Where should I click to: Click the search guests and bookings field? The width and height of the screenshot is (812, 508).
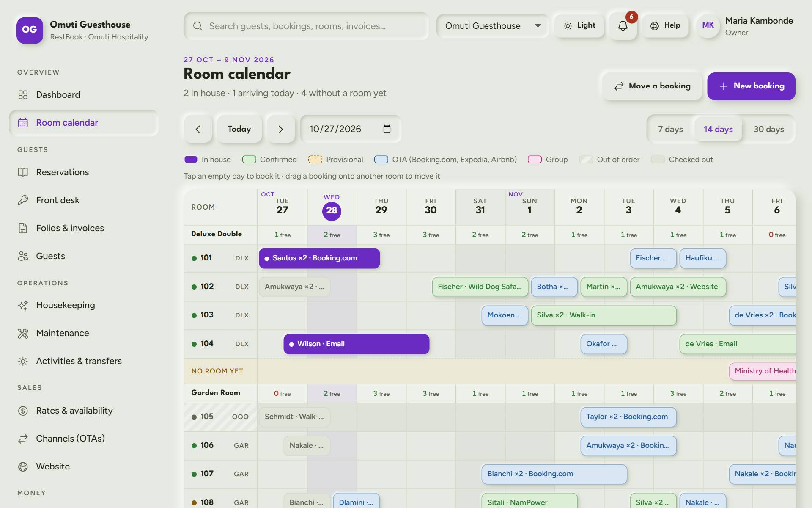tap(306, 26)
